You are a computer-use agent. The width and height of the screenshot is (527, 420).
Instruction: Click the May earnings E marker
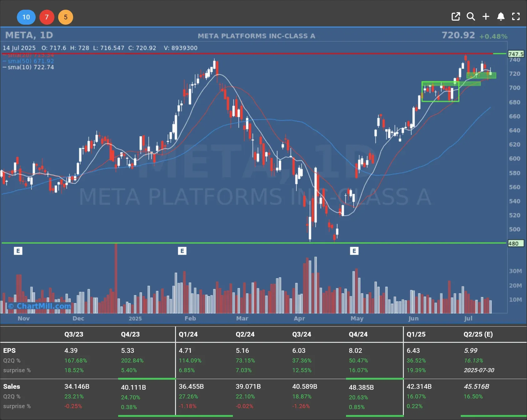point(354,251)
